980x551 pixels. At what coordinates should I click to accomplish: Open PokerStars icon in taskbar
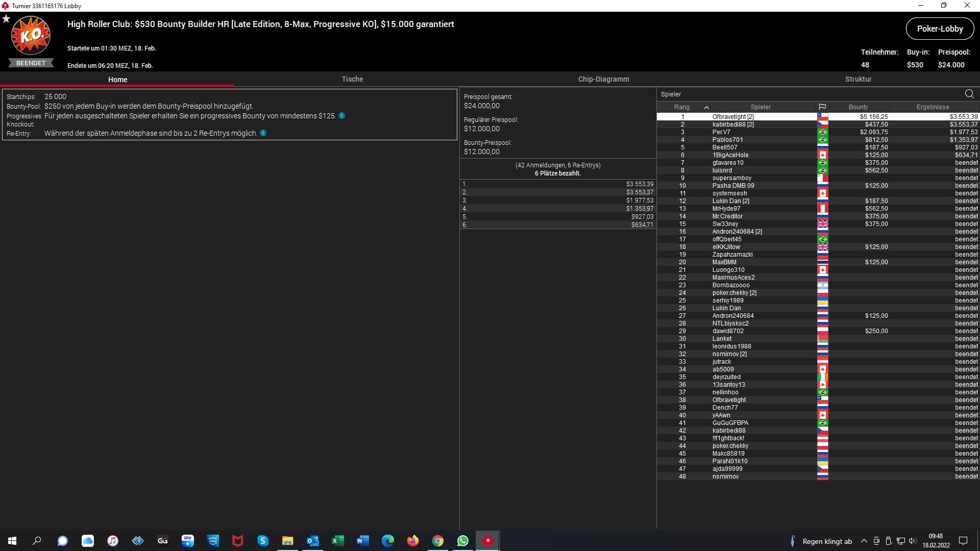click(488, 541)
